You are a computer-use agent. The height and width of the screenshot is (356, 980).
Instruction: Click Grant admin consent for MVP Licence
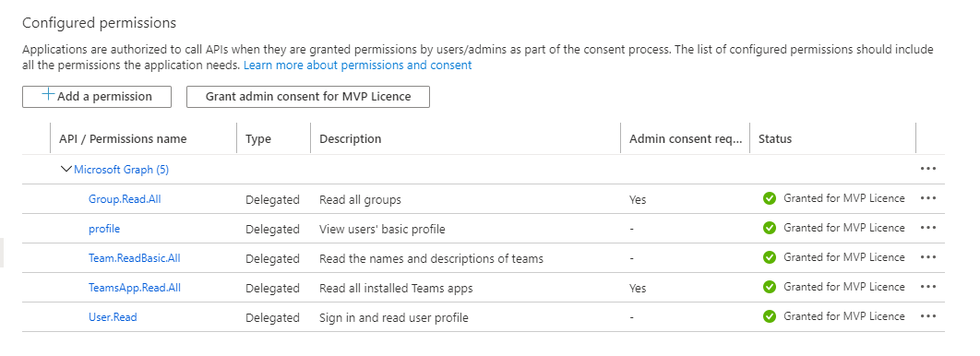click(308, 97)
